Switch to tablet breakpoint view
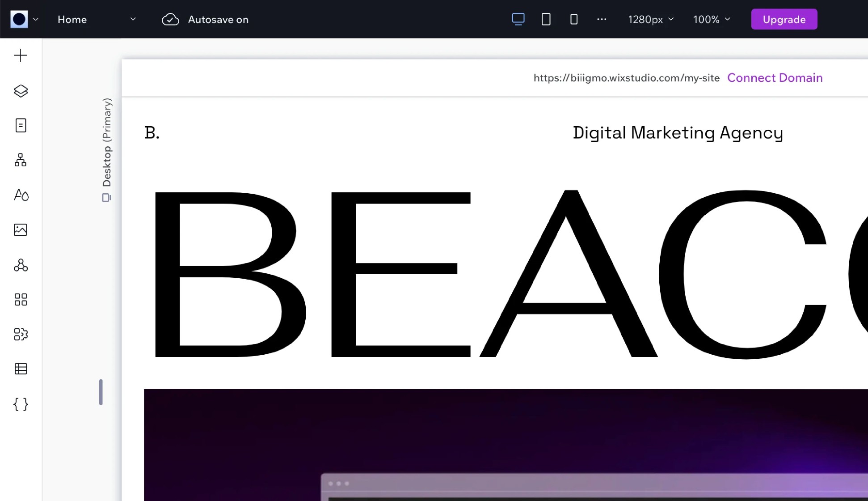This screenshot has width=868, height=501. [546, 19]
